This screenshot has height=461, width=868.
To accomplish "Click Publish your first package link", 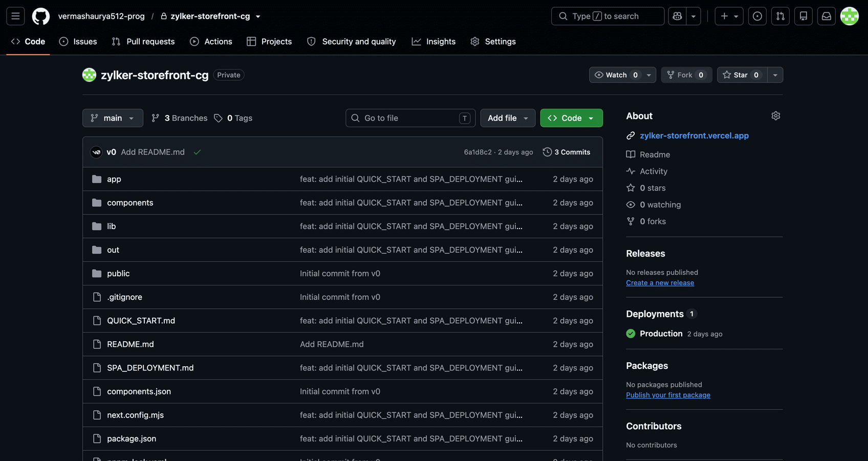I will (668, 395).
